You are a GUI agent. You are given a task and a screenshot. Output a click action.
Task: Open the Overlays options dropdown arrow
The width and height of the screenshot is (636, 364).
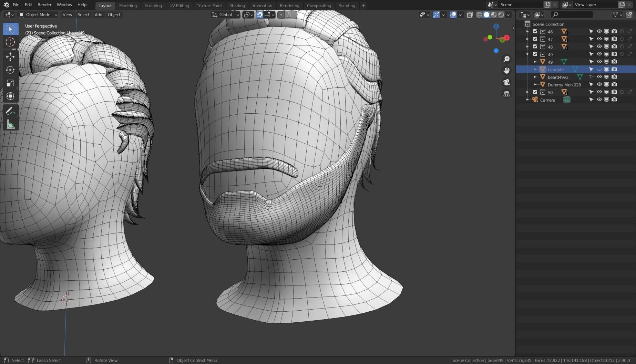[460, 15]
